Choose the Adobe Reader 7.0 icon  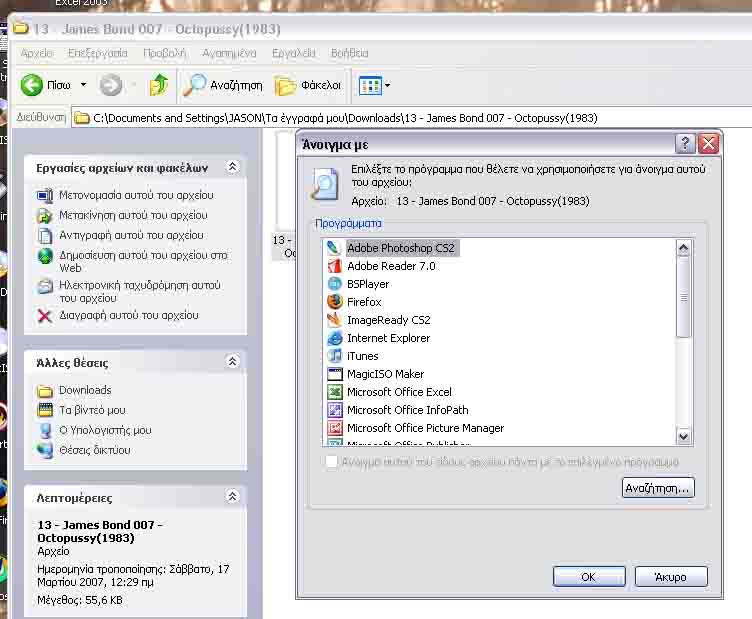[x=334, y=266]
